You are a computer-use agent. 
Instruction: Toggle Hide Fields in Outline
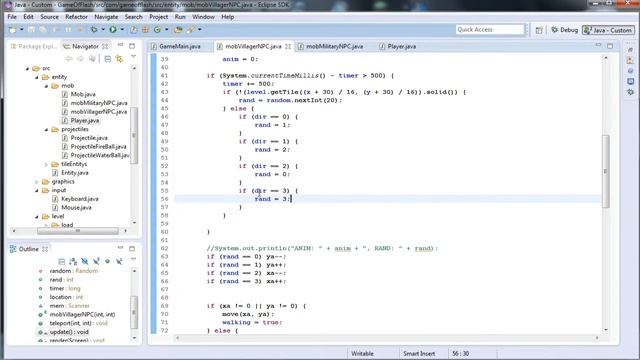coord(84,261)
